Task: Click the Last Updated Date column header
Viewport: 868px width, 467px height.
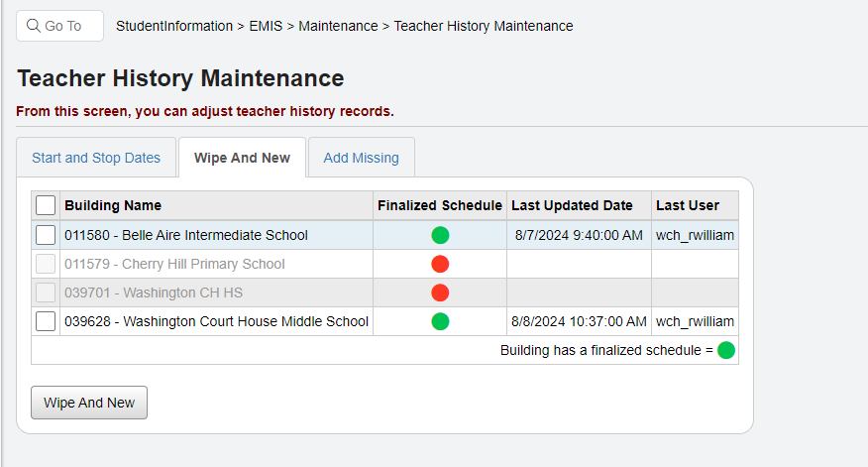Action: [x=572, y=205]
